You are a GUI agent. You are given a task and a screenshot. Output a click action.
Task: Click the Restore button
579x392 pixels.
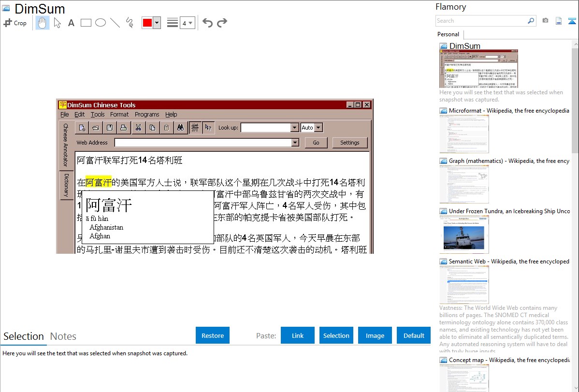click(213, 335)
